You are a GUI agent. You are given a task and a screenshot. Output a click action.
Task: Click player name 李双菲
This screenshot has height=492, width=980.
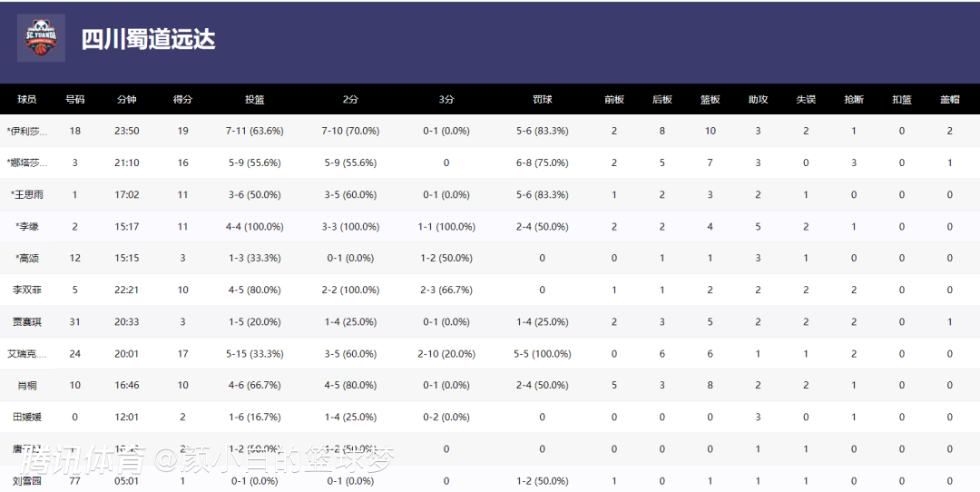point(26,290)
